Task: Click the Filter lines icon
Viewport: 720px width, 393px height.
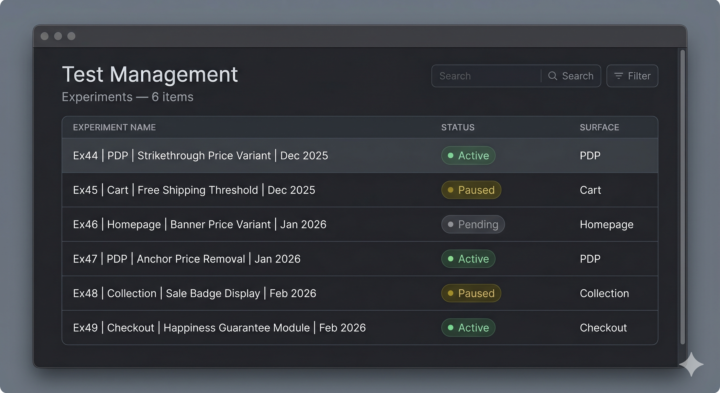Action: (x=619, y=76)
